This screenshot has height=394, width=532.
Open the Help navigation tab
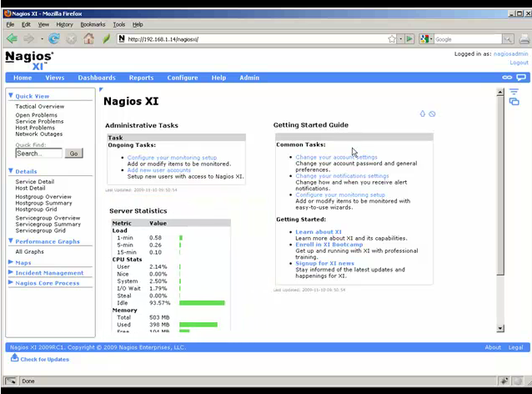pyautogui.click(x=218, y=78)
